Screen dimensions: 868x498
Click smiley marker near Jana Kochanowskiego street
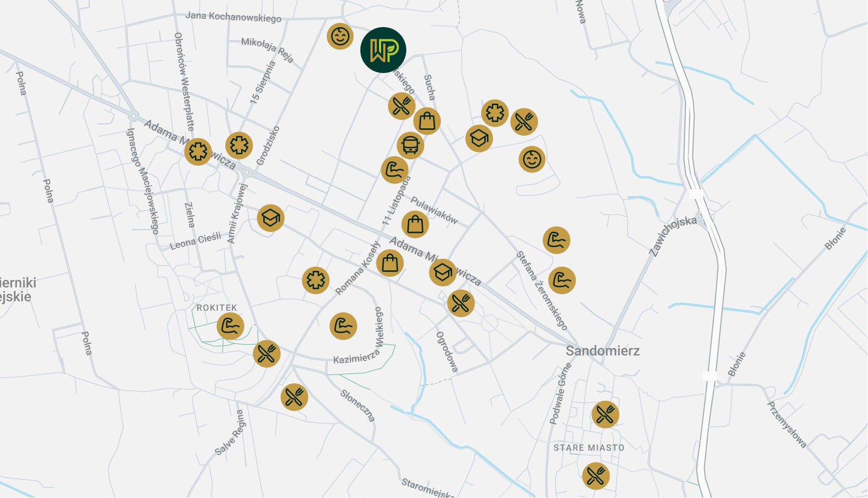click(340, 36)
